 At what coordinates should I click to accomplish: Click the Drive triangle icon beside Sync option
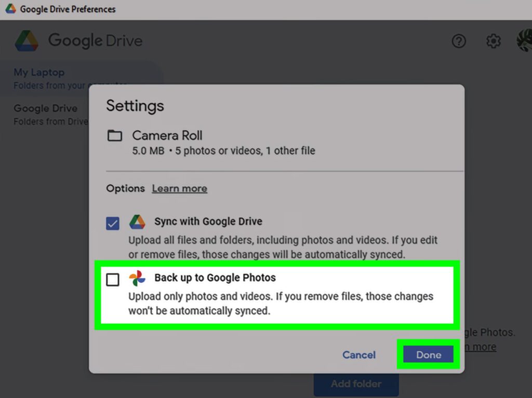[x=137, y=222]
